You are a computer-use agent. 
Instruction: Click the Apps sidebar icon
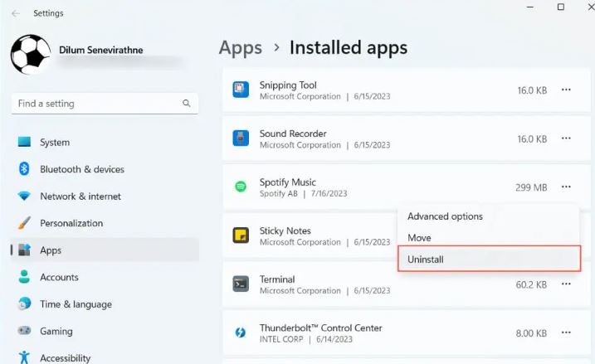[24, 250]
